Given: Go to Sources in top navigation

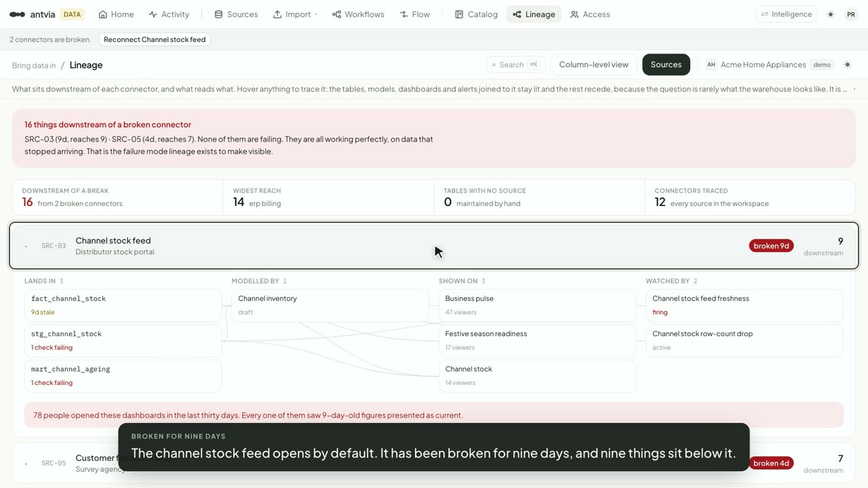Looking at the screenshot, I should click(x=236, y=14).
